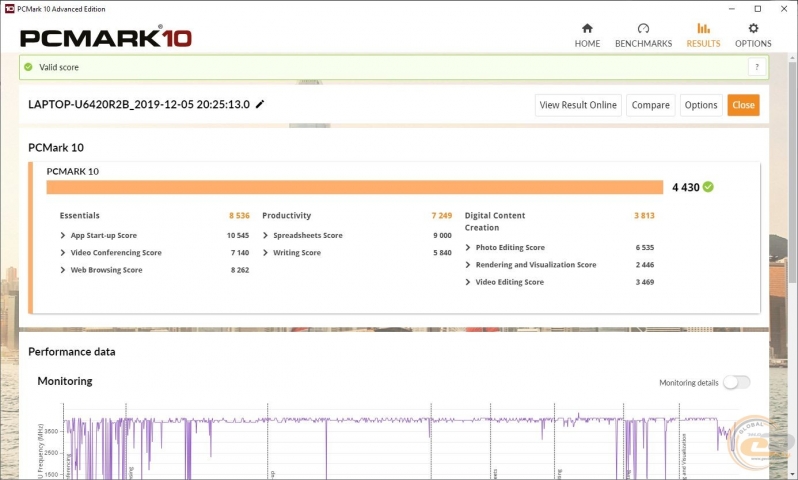This screenshot has height=480, width=798.
Task: Open the help question mark button
Action: click(x=757, y=67)
